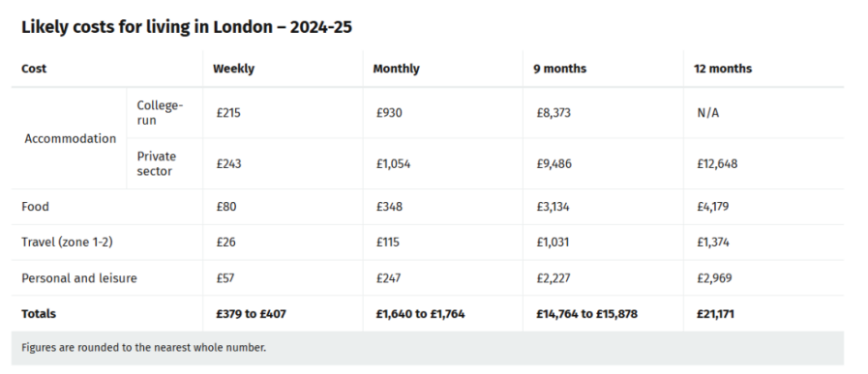The width and height of the screenshot is (868, 374).
Task: Click the Accommodation row label
Action: pos(71,138)
